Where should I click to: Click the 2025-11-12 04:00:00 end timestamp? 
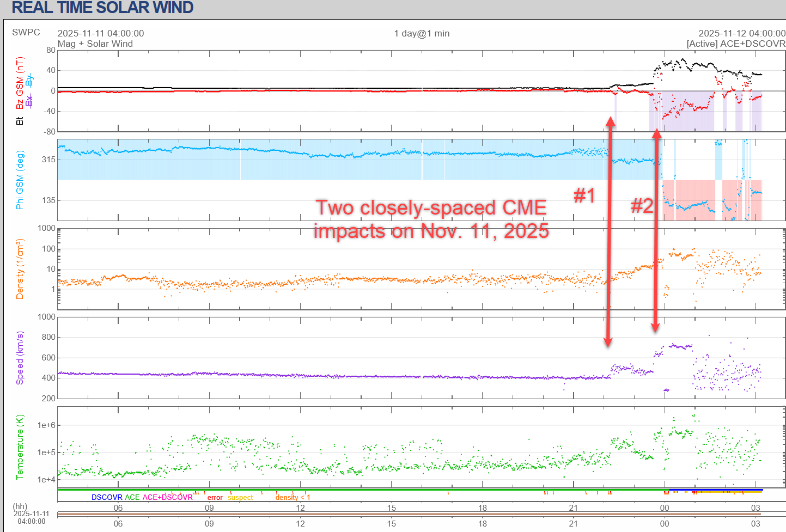tap(742, 33)
